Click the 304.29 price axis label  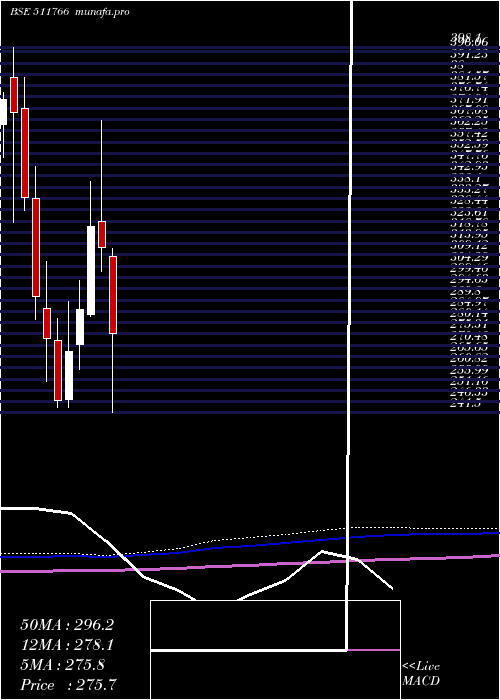point(469,258)
